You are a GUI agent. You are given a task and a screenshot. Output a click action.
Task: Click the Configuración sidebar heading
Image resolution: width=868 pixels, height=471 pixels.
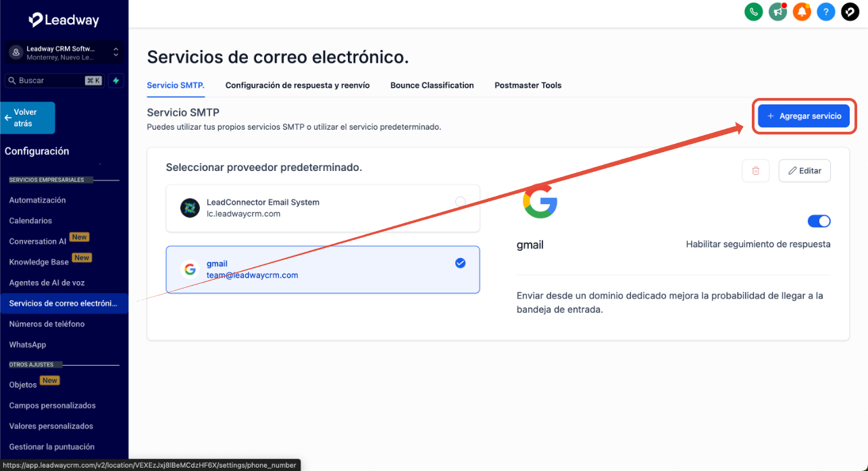pos(37,151)
